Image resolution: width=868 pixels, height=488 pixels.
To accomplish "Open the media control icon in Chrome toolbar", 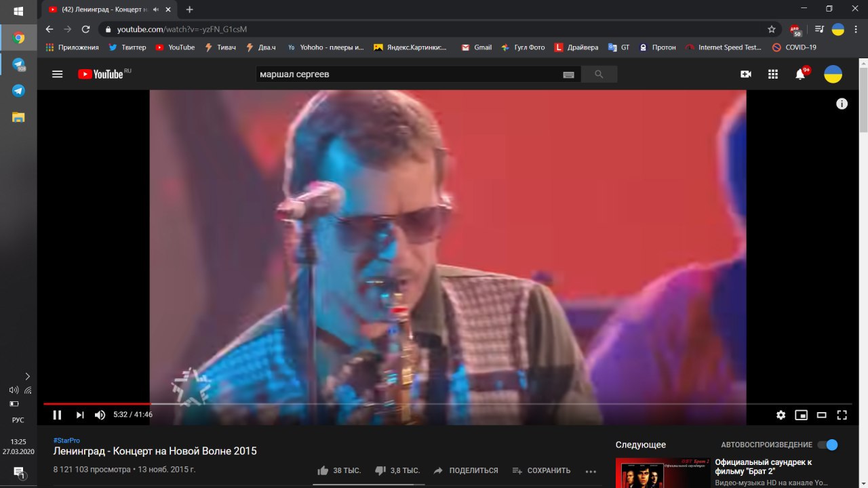I will click(x=818, y=29).
